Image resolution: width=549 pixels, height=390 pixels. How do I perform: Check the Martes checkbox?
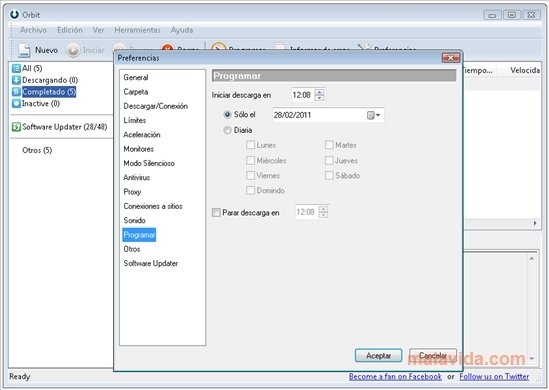point(329,145)
